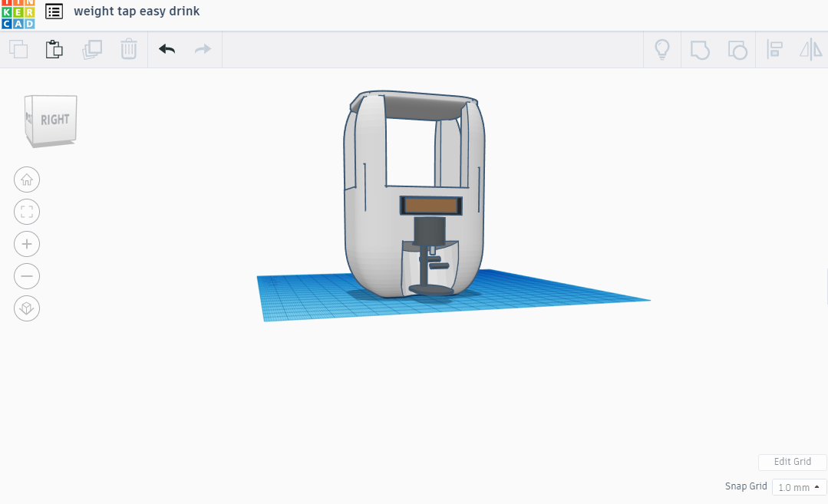Show all hidden objects with the lightbulb icon

tap(661, 49)
